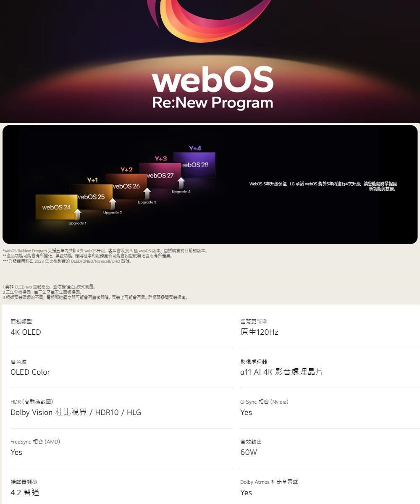
Task: Click the Upgrade 4 arrow icon
Action: click(x=181, y=183)
